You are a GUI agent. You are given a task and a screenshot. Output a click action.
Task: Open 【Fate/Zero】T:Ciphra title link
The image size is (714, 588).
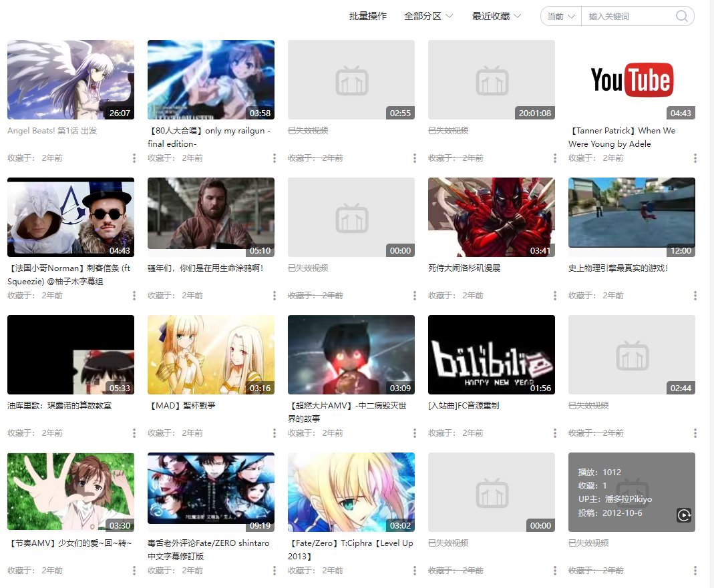point(351,549)
